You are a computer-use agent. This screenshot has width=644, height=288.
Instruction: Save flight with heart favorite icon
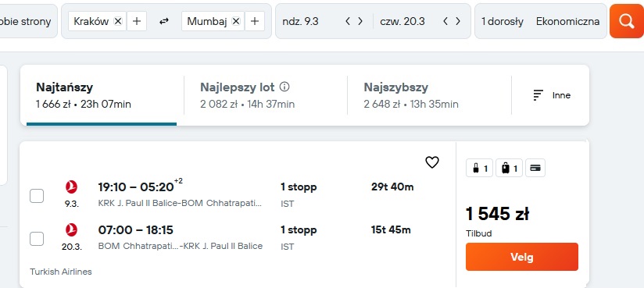pyautogui.click(x=432, y=162)
